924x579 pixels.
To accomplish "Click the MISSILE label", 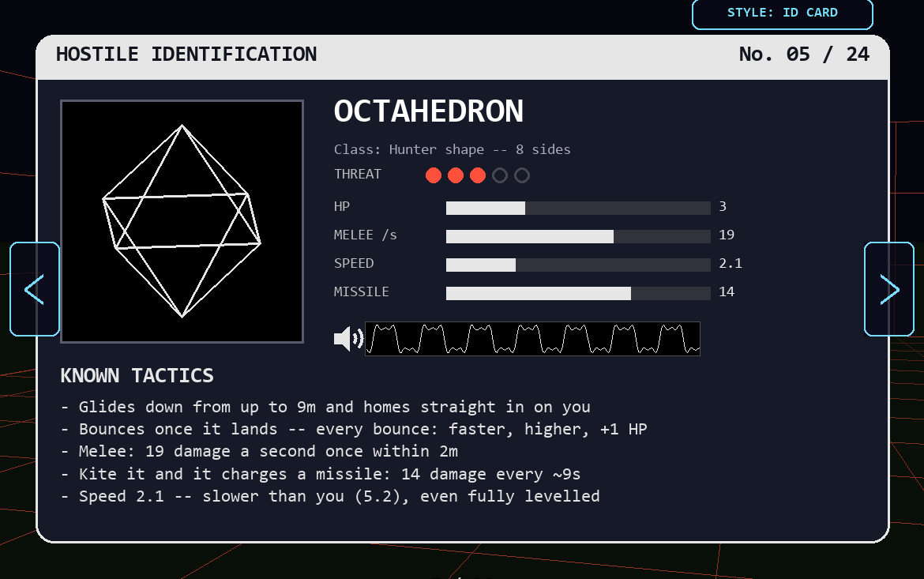I will [x=361, y=291].
